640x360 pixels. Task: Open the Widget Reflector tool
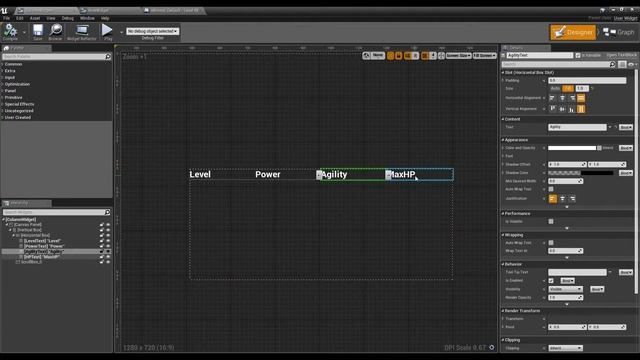click(82, 32)
